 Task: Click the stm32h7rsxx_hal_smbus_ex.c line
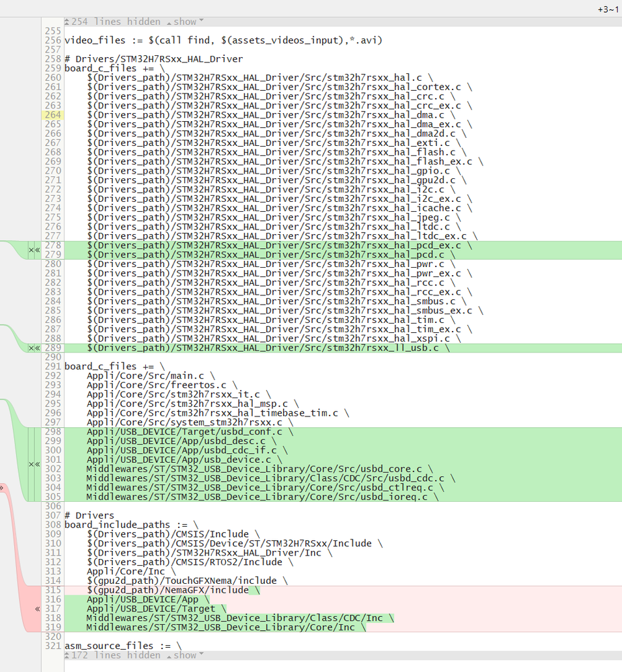coord(285,311)
